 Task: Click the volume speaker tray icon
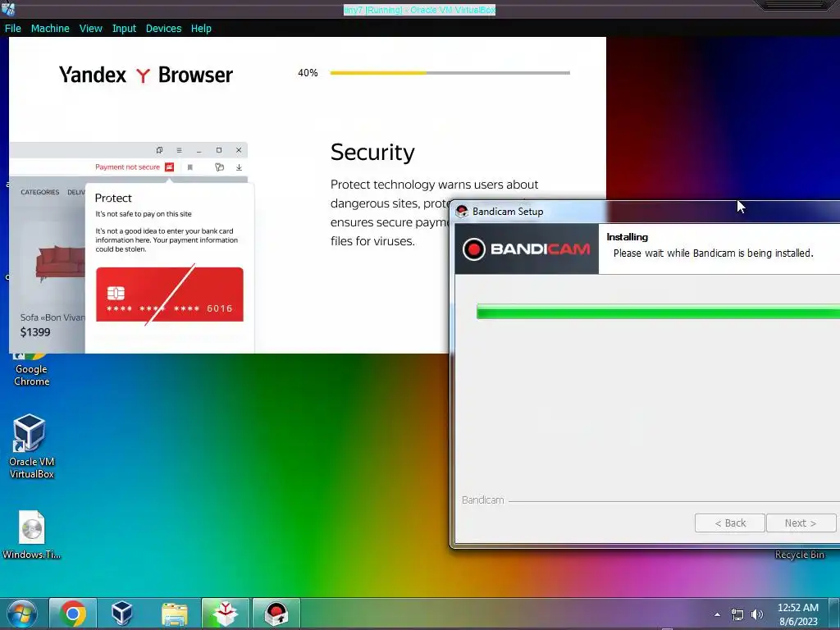757,614
